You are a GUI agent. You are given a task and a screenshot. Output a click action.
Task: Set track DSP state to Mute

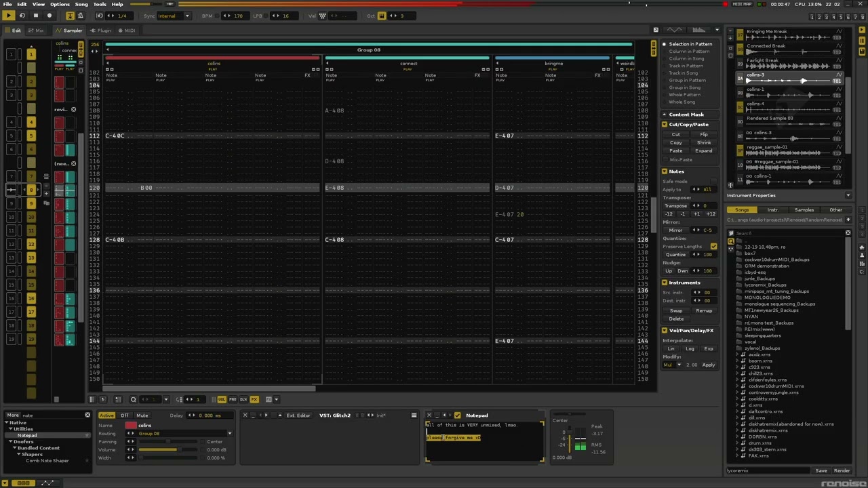point(142,415)
